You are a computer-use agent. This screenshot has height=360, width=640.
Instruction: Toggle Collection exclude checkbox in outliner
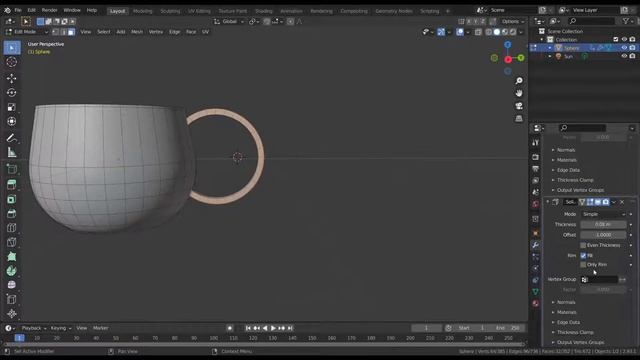[x=616, y=40]
